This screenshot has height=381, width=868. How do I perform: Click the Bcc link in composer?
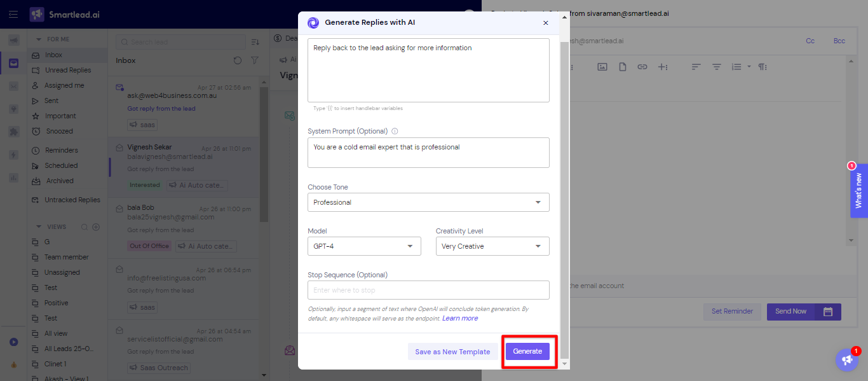839,41
